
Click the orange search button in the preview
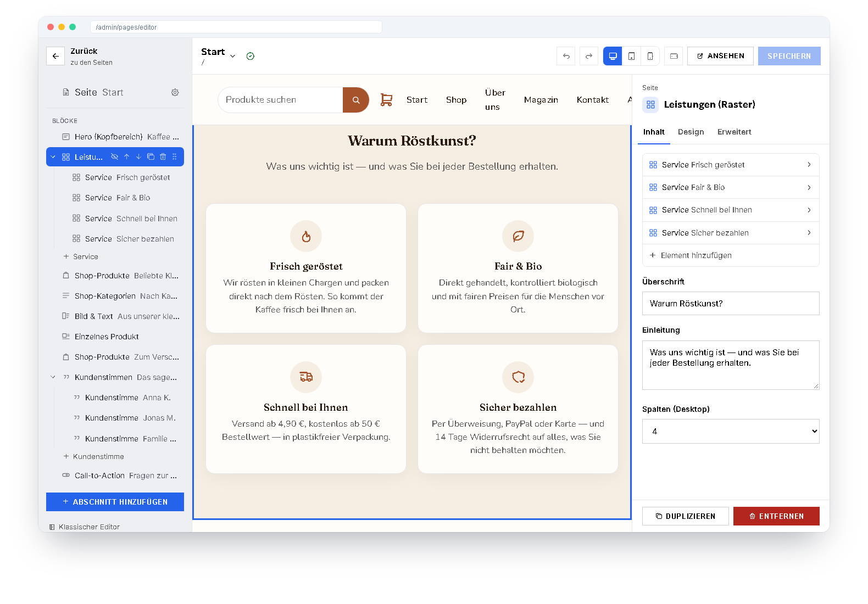(356, 100)
